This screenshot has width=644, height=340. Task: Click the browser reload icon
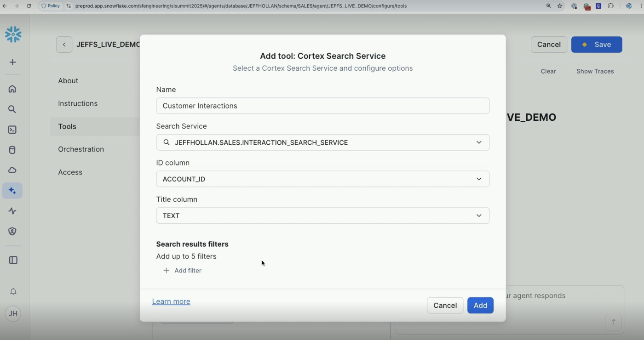click(x=29, y=6)
